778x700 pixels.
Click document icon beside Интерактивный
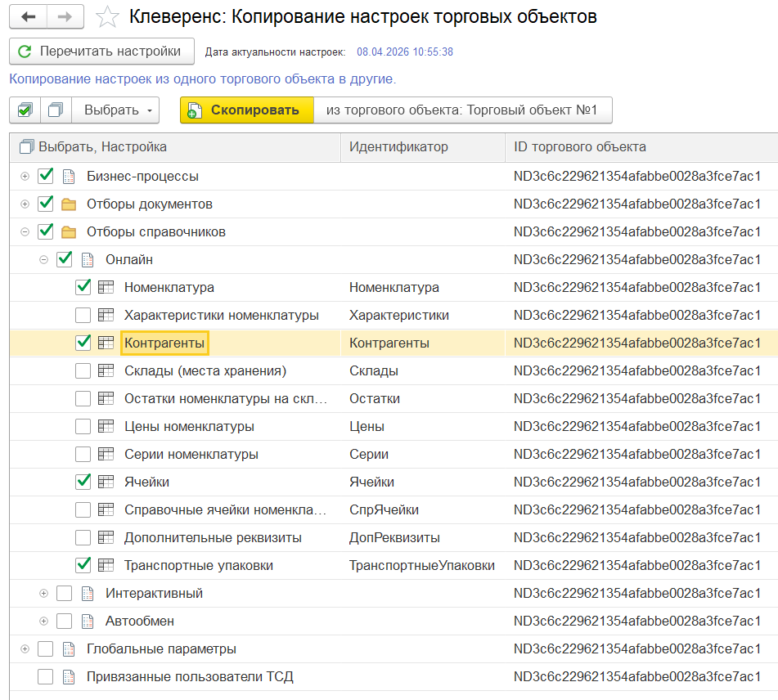[x=88, y=594]
